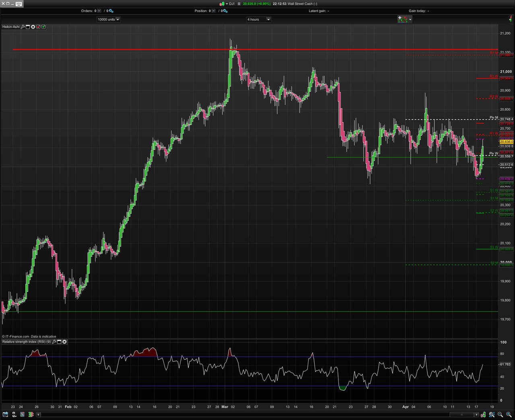Toggle the RSI panel window icon
The width and height of the screenshot is (515, 420).
coord(59,342)
